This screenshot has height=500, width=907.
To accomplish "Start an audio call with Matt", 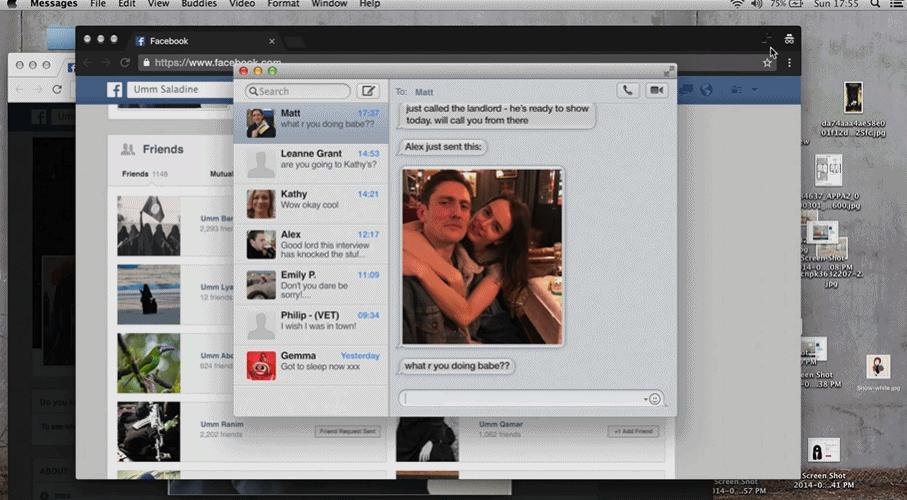I will (x=628, y=91).
